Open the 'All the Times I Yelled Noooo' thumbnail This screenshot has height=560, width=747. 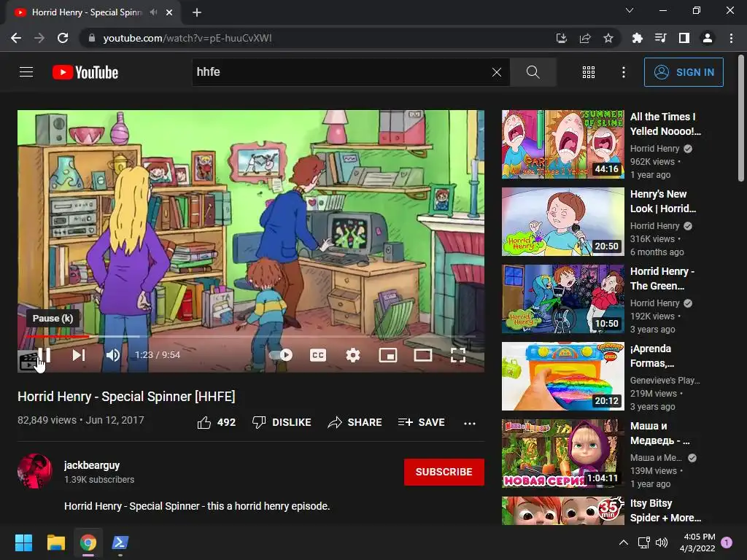563,144
